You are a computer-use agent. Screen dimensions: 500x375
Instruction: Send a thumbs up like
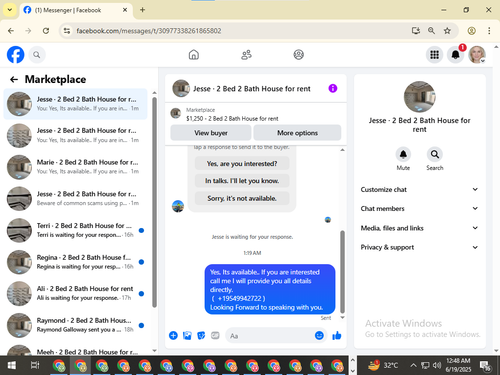[337, 335]
